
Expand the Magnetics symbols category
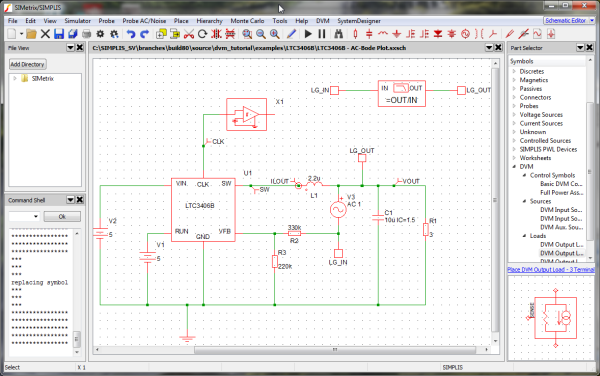[514, 80]
